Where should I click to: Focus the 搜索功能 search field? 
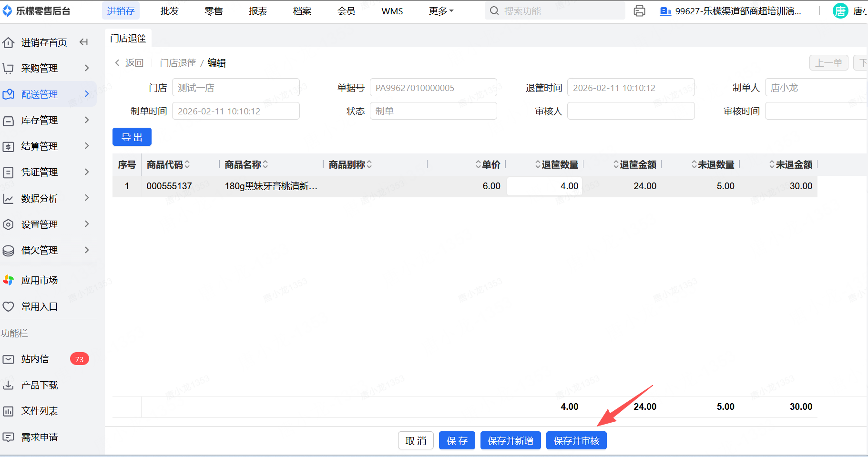(555, 11)
